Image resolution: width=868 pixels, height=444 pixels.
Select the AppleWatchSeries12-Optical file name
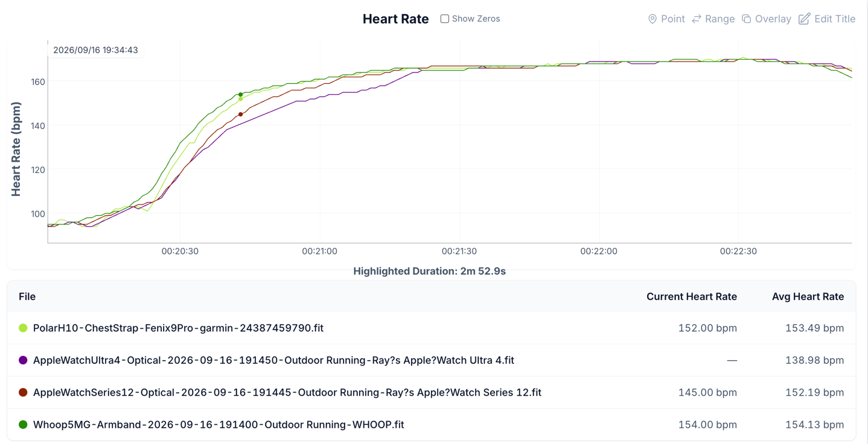[x=287, y=392]
